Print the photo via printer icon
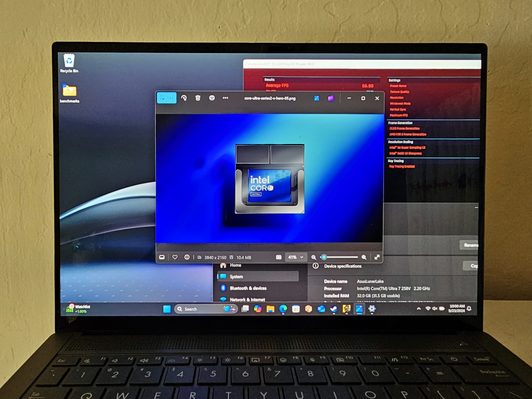Screen dimensions: 532x399 coord(212,98)
